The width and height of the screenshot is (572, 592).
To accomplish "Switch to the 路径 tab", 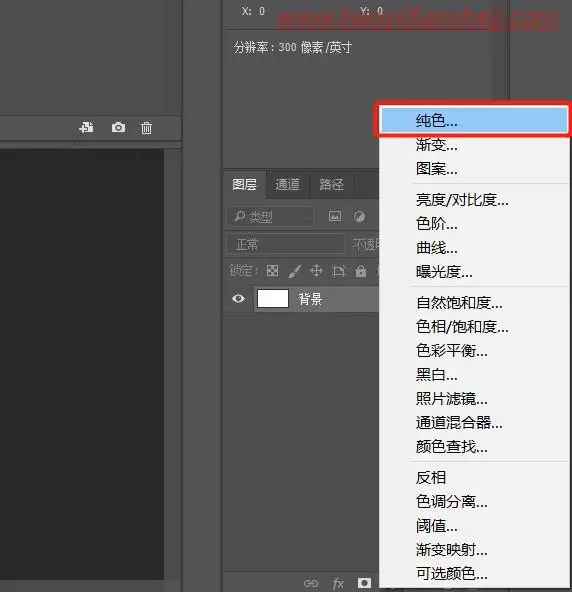I will click(x=331, y=185).
